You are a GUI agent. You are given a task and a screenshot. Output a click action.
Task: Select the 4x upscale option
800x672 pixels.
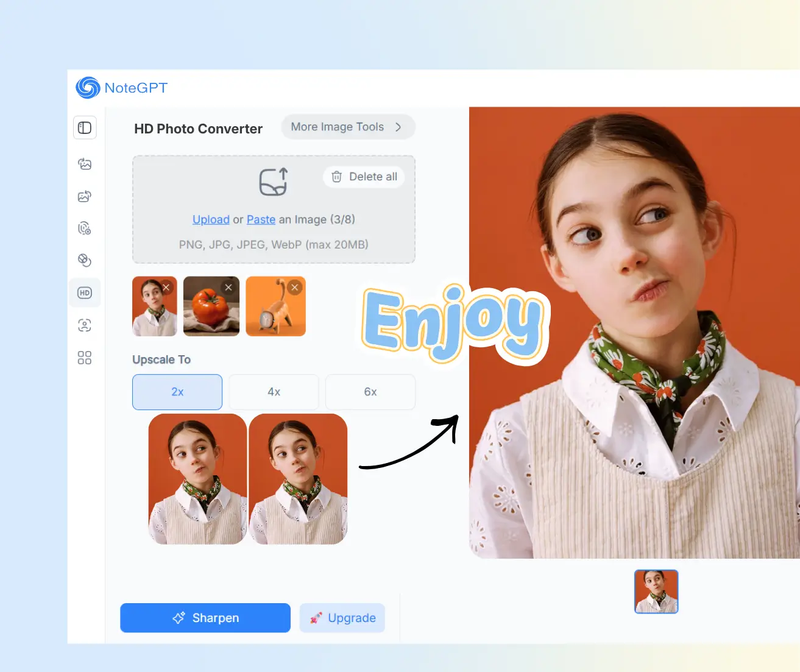pyautogui.click(x=273, y=392)
